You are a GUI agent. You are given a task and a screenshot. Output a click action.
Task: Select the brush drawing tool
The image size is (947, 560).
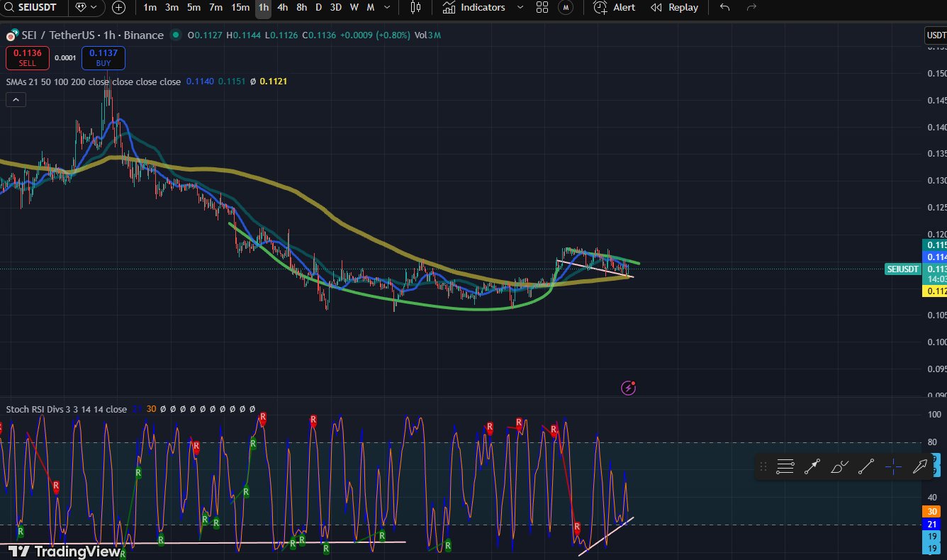(x=839, y=466)
